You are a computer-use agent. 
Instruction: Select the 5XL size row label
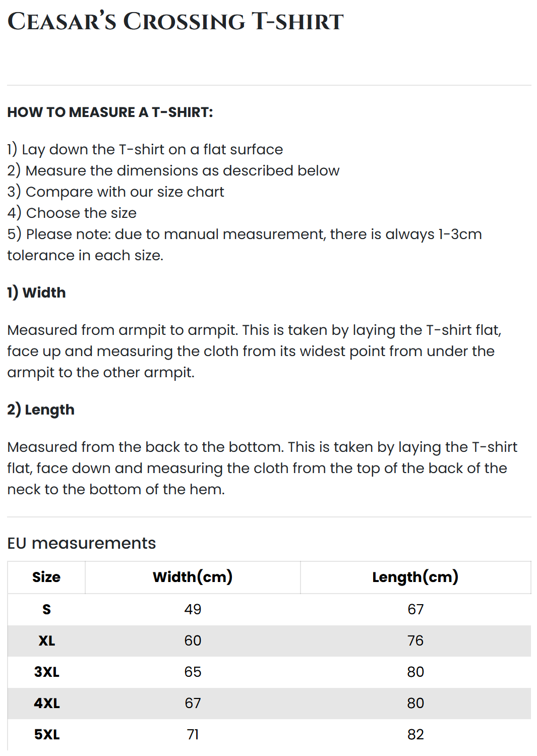pyautogui.click(x=46, y=734)
